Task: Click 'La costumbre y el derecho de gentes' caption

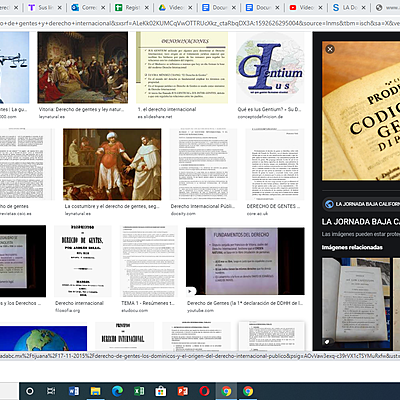Action: pos(112,206)
